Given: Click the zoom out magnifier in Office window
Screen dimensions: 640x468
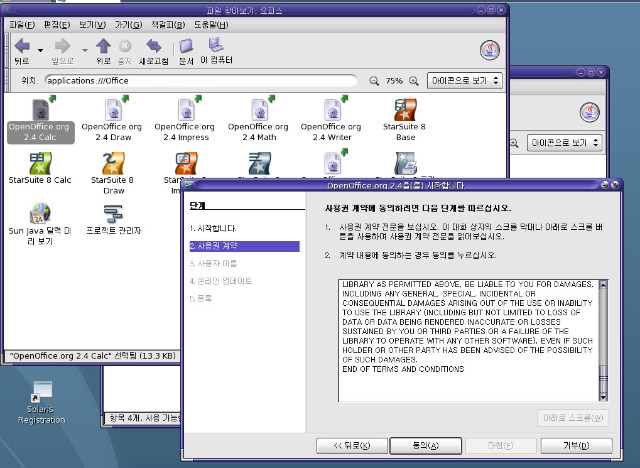Looking at the screenshot, I should pyautogui.click(x=374, y=81).
